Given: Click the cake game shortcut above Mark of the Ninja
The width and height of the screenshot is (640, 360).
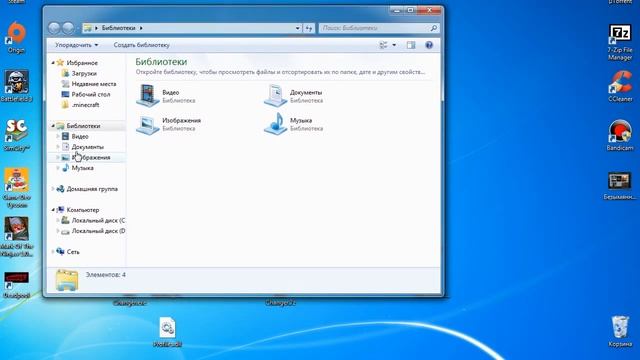Looking at the screenshot, I should (16, 188).
